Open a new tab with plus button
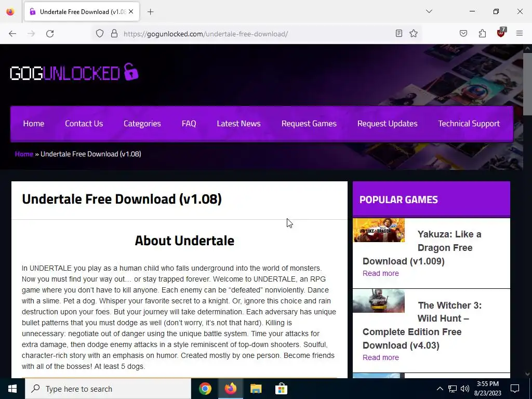The image size is (532, 399). click(x=151, y=12)
